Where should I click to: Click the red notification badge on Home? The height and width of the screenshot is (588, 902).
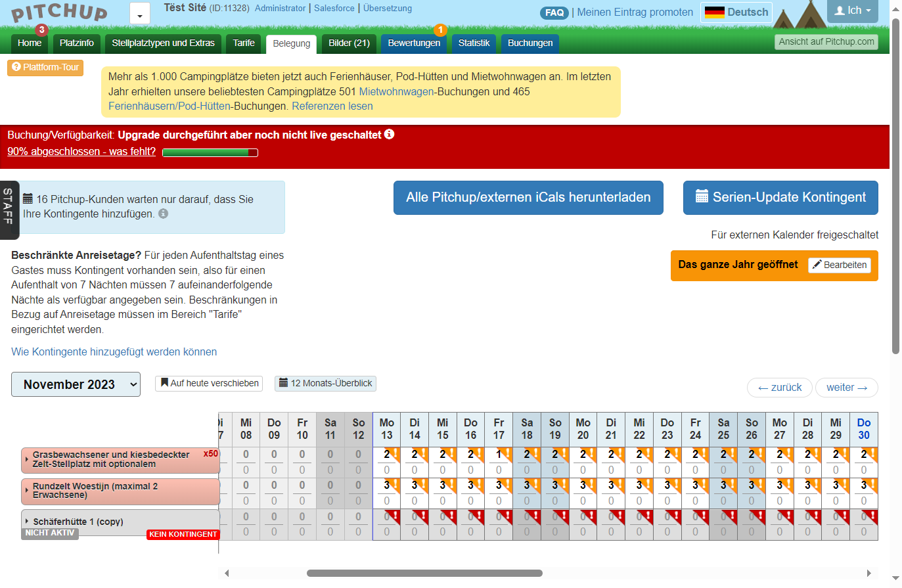click(x=42, y=30)
